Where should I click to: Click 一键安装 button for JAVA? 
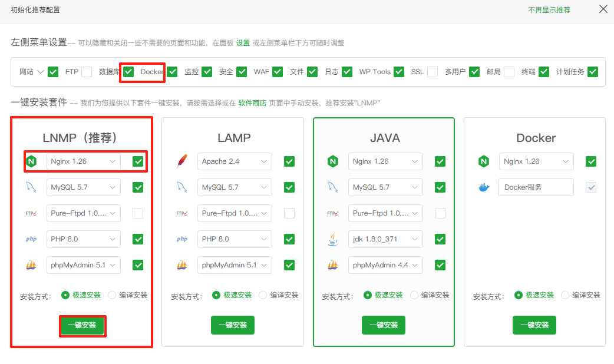(x=384, y=325)
